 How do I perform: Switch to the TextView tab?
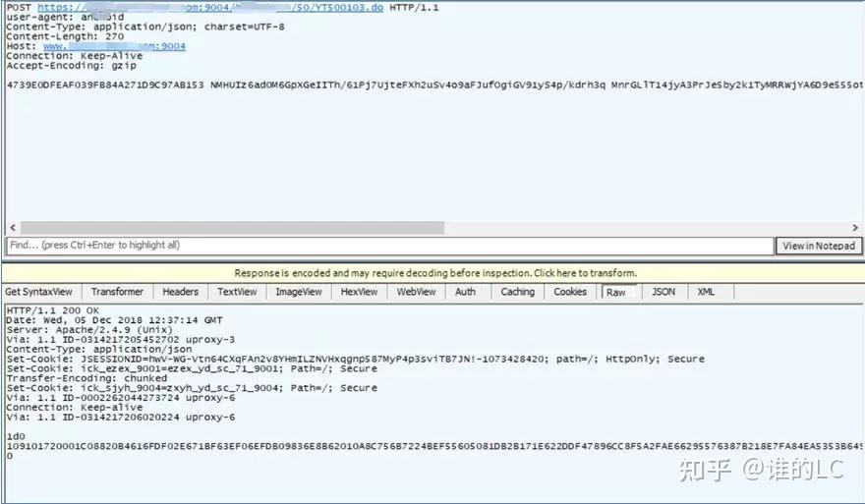tap(237, 292)
